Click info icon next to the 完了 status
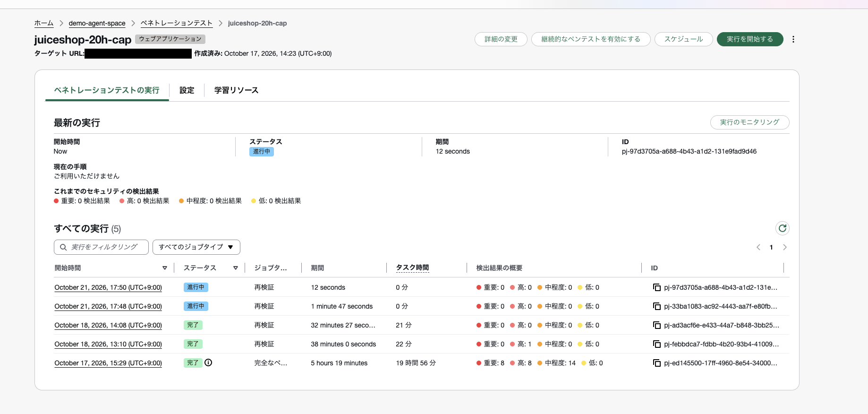The width and height of the screenshot is (868, 414). click(x=208, y=362)
